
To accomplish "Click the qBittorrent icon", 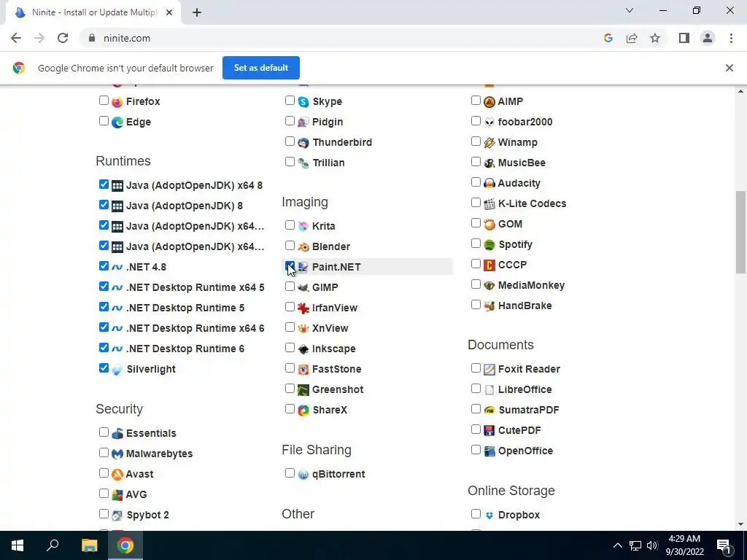I will (x=303, y=474).
